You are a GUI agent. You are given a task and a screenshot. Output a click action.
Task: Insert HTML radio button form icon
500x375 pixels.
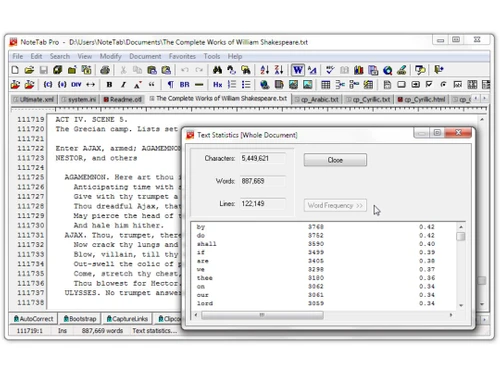(x=443, y=85)
